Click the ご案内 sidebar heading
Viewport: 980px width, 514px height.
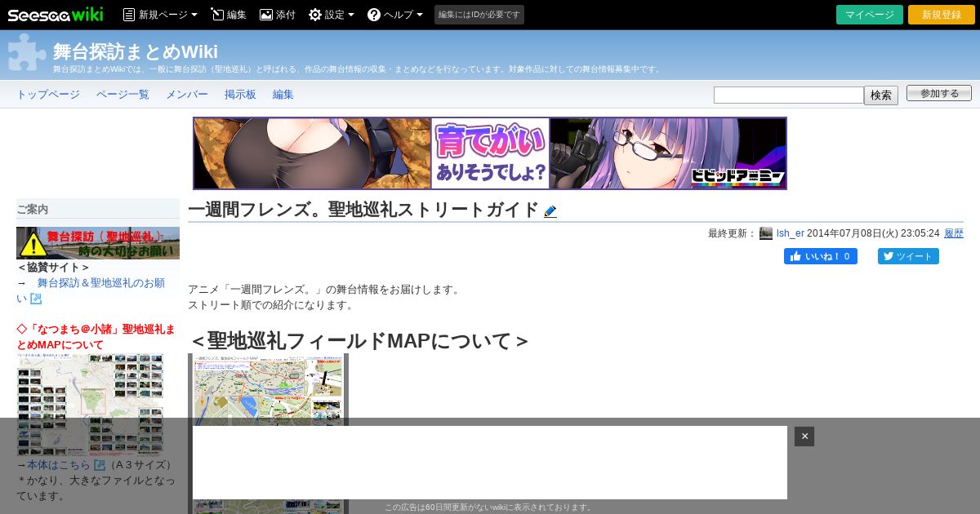pyautogui.click(x=33, y=210)
